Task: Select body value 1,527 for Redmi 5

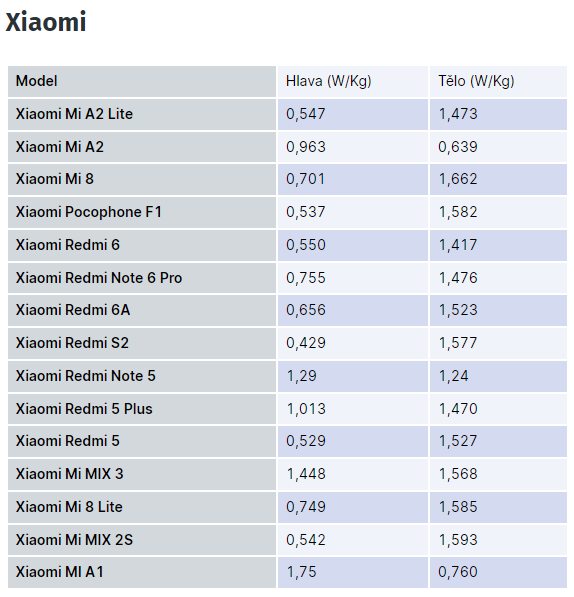Action: [x=458, y=441]
